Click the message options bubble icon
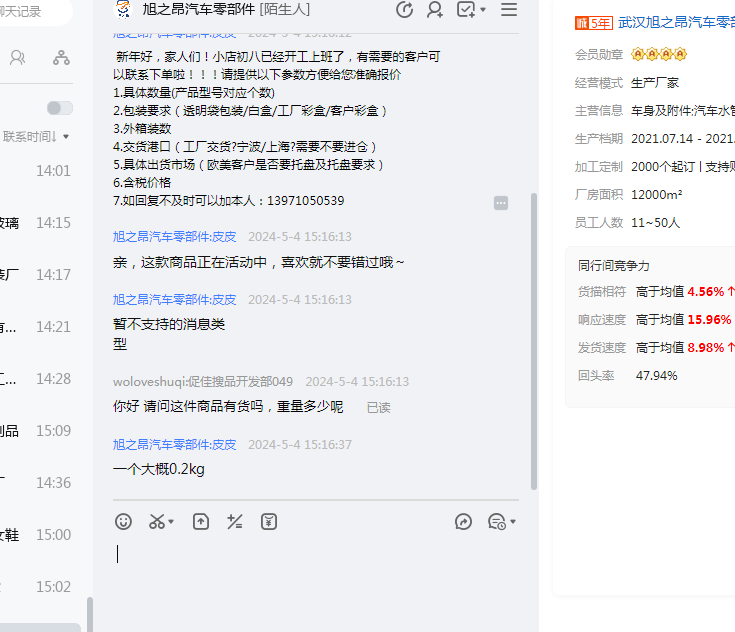The width and height of the screenshot is (735, 632). click(501, 203)
